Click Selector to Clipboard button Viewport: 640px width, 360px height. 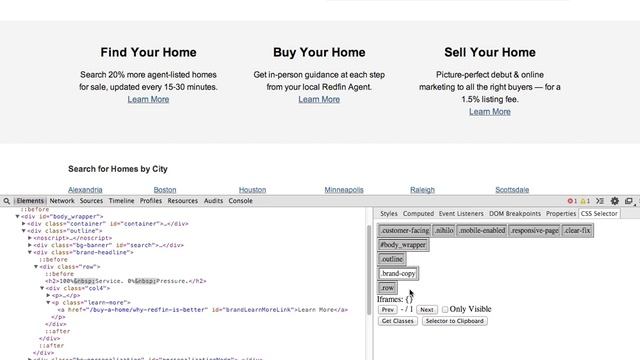pyautogui.click(x=454, y=321)
